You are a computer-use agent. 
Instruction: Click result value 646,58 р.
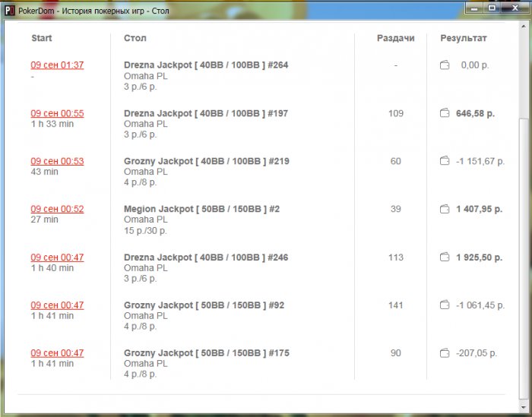(475, 113)
